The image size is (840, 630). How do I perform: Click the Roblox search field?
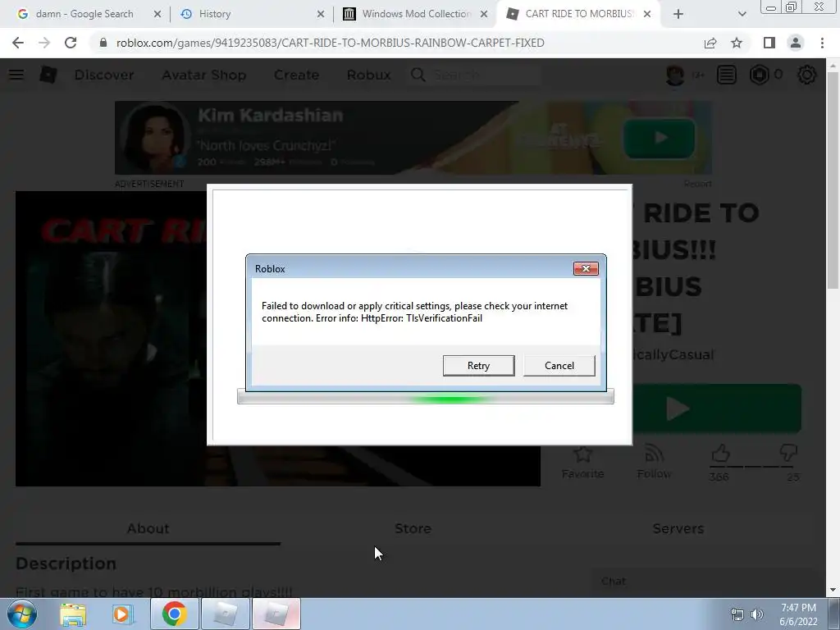tap(475, 75)
